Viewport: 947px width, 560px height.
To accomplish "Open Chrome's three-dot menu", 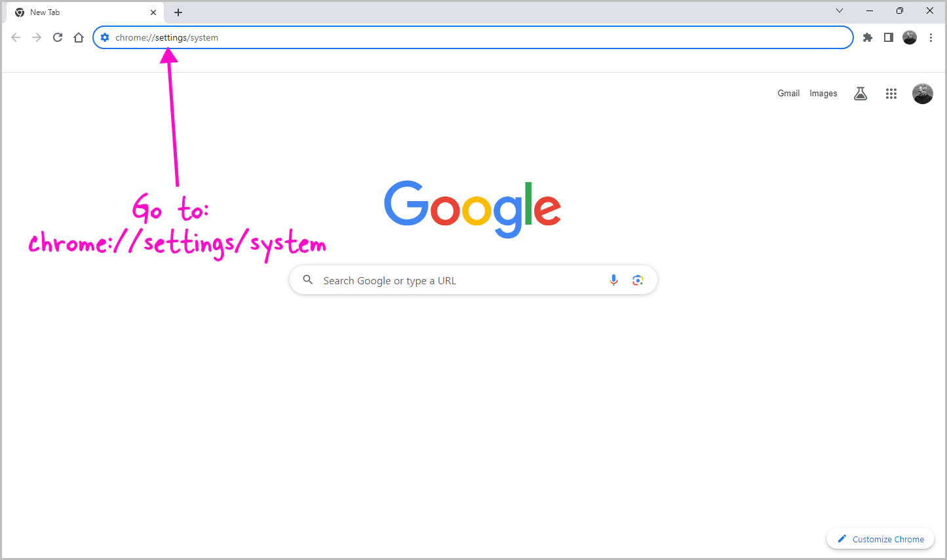I will pos(931,37).
